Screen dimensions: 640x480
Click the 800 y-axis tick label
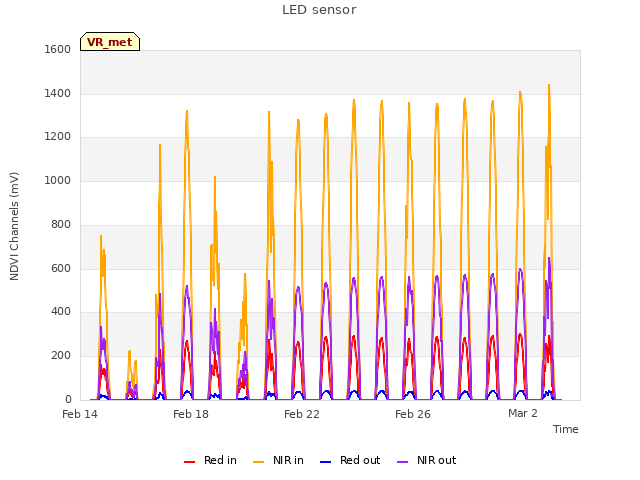pos(61,224)
